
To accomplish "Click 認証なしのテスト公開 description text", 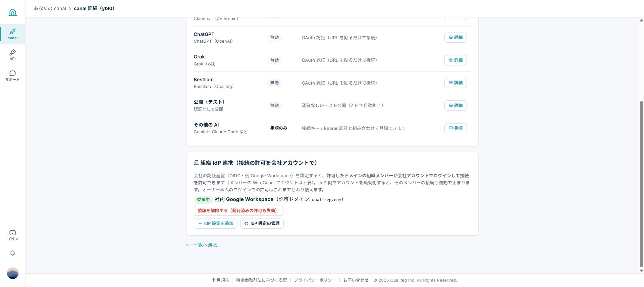I will click(x=342, y=105).
